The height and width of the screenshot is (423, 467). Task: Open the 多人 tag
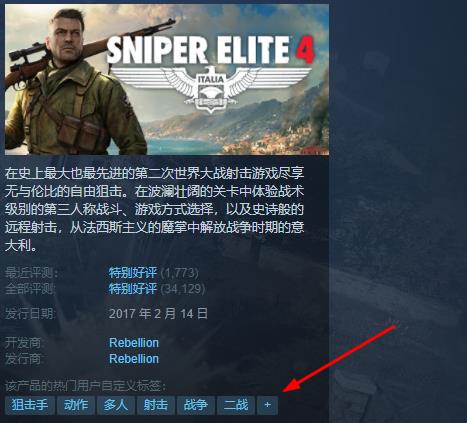click(x=116, y=405)
